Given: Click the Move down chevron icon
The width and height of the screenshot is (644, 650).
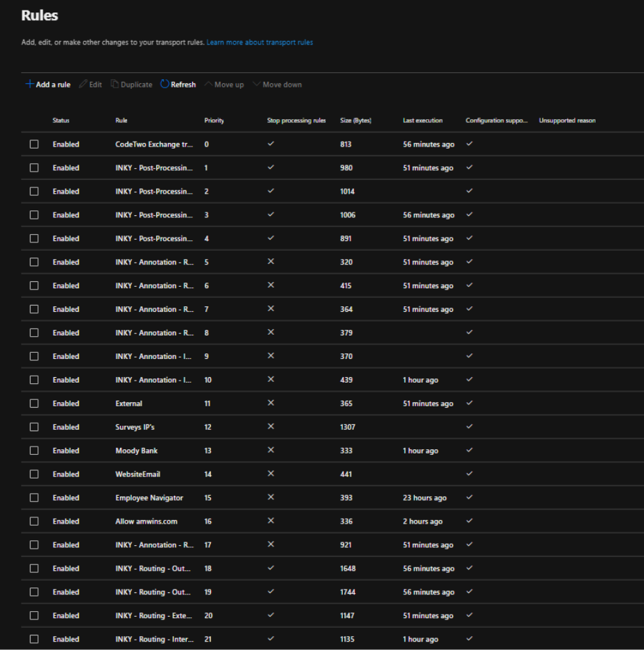Looking at the screenshot, I should pyautogui.click(x=257, y=84).
